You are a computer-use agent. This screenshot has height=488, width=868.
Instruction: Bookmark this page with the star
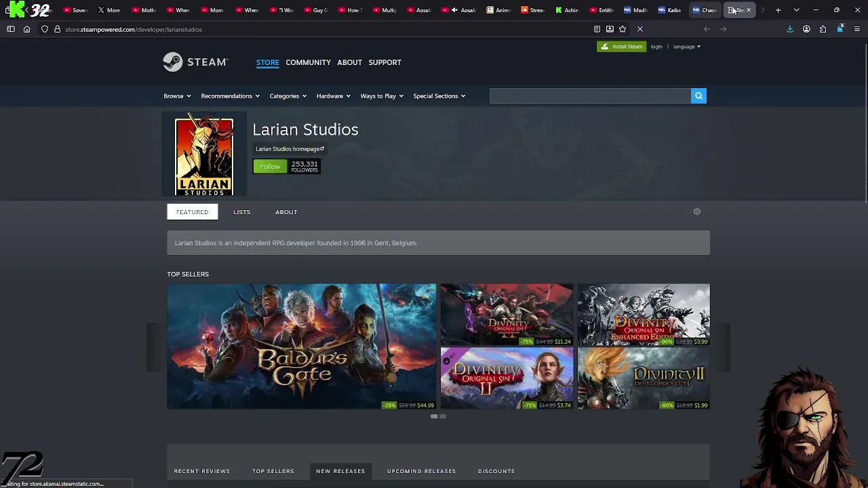pos(623,29)
